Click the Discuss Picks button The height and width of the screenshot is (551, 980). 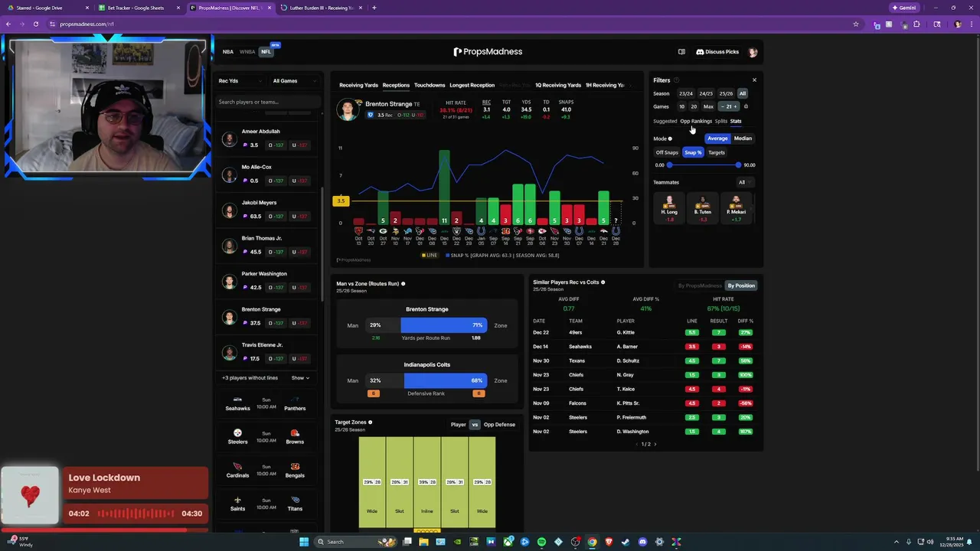point(717,52)
